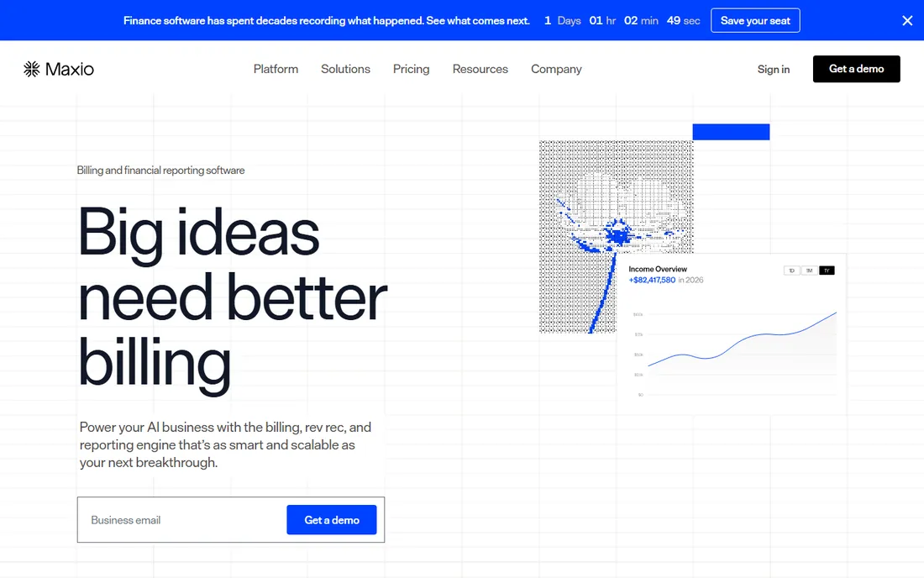Click the black Get a demo button

[856, 69]
